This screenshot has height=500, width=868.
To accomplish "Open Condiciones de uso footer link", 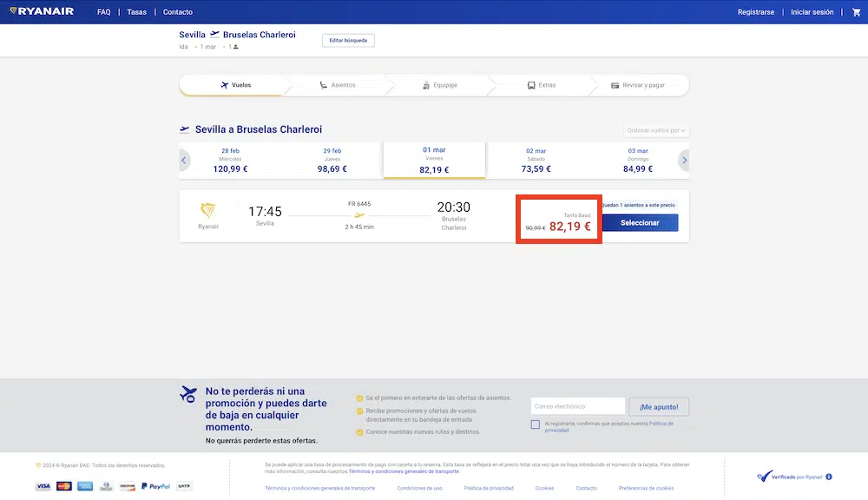I will coord(419,489).
